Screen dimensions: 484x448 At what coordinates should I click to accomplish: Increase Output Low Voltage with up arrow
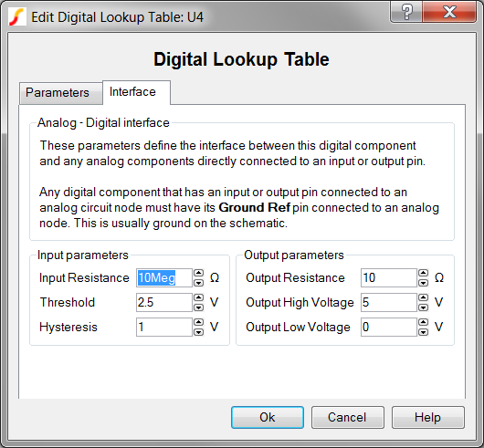pyautogui.click(x=423, y=322)
